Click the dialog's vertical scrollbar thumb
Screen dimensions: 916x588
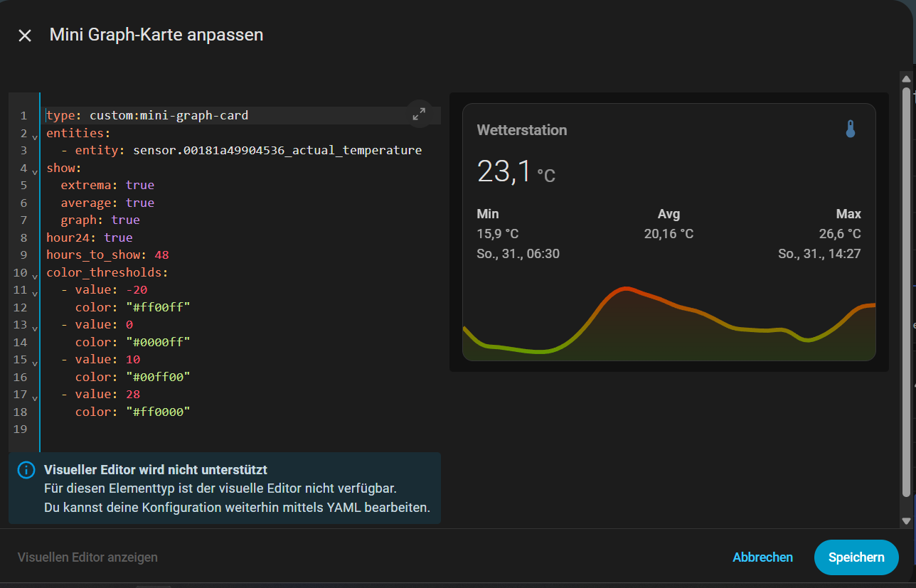point(905,292)
